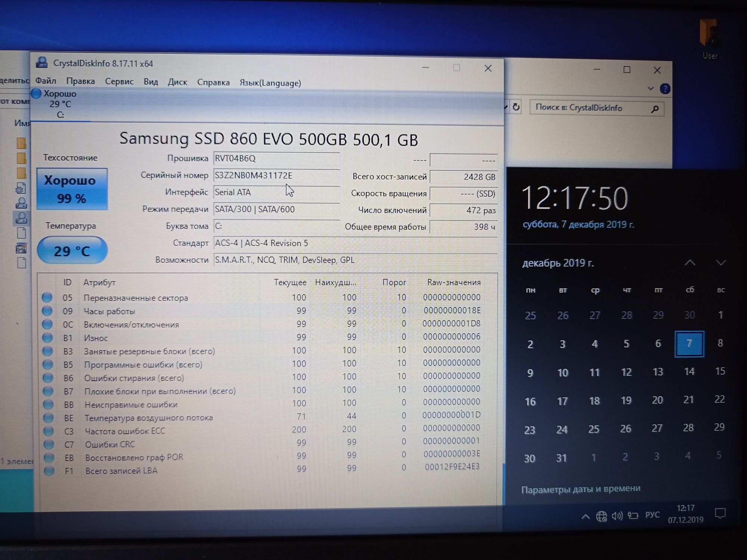Show hidden tray icons chevron
Screen dimensions: 747x560
click(585, 517)
